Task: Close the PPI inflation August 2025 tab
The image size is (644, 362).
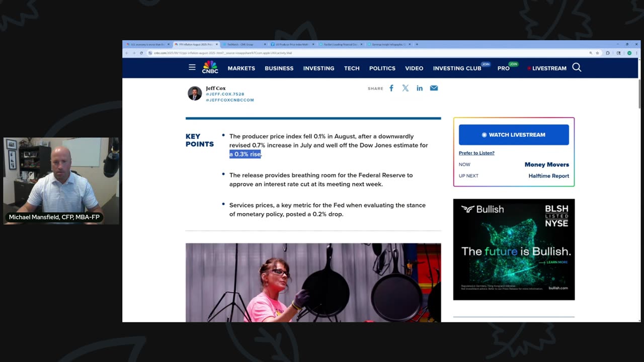Action: point(216,44)
